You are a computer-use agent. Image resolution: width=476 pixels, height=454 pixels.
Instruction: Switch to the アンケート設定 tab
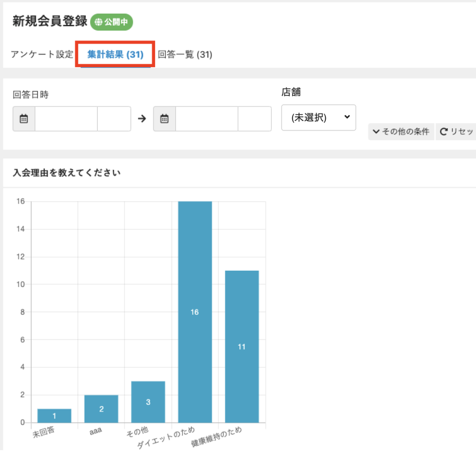coord(41,55)
